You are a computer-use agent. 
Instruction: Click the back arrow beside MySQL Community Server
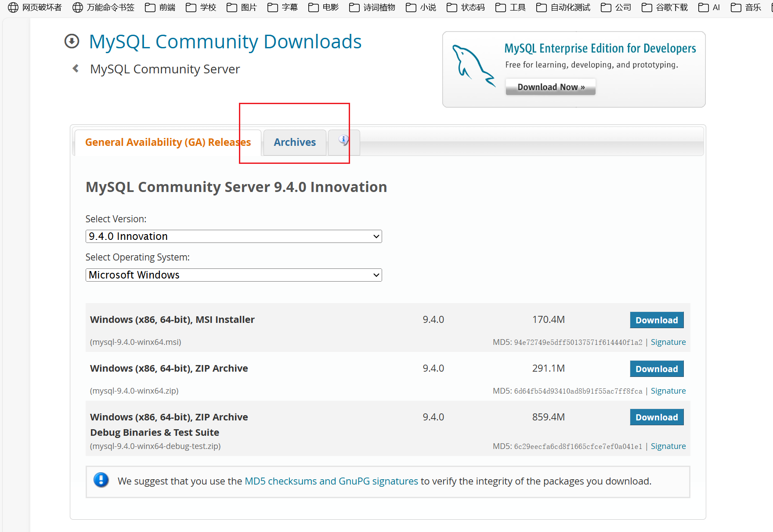coord(76,69)
